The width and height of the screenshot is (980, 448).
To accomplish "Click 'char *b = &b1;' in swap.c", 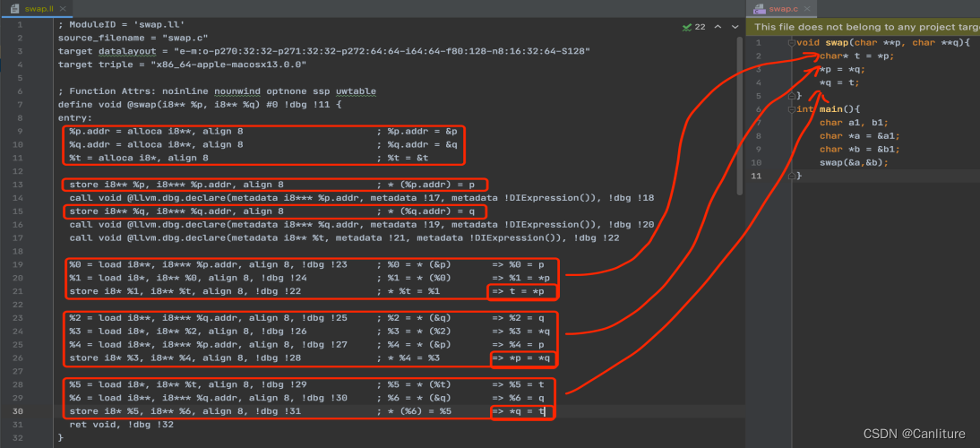I will (x=859, y=150).
